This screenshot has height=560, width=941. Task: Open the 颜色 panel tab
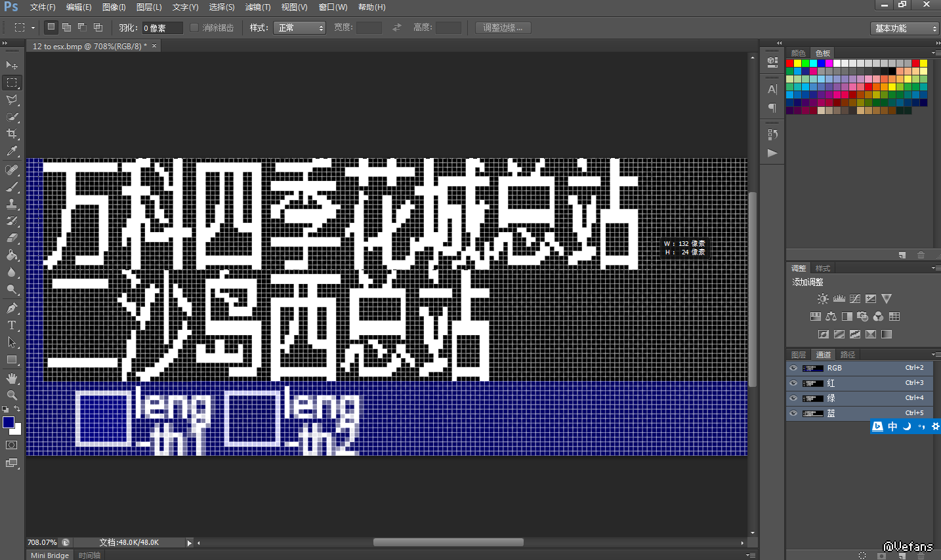[799, 53]
